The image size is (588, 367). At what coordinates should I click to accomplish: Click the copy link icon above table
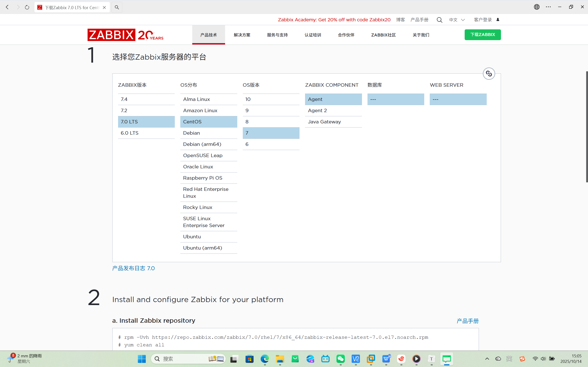point(489,74)
